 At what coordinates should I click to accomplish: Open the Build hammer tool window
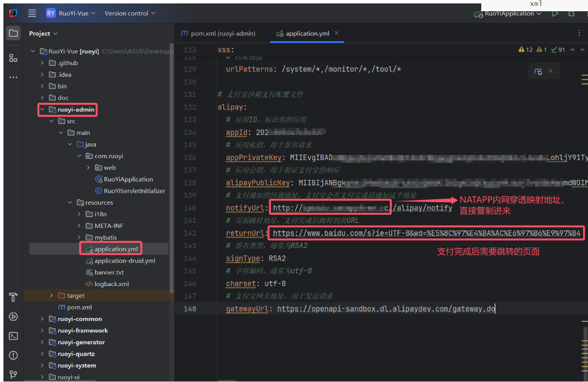point(13,297)
